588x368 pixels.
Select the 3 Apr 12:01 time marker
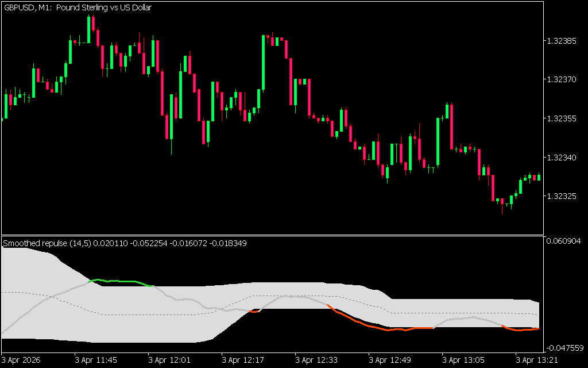coord(169,360)
